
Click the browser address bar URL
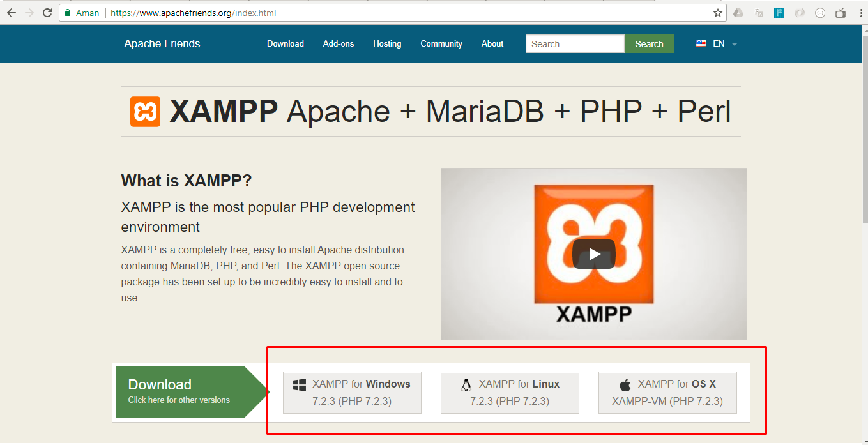point(194,13)
